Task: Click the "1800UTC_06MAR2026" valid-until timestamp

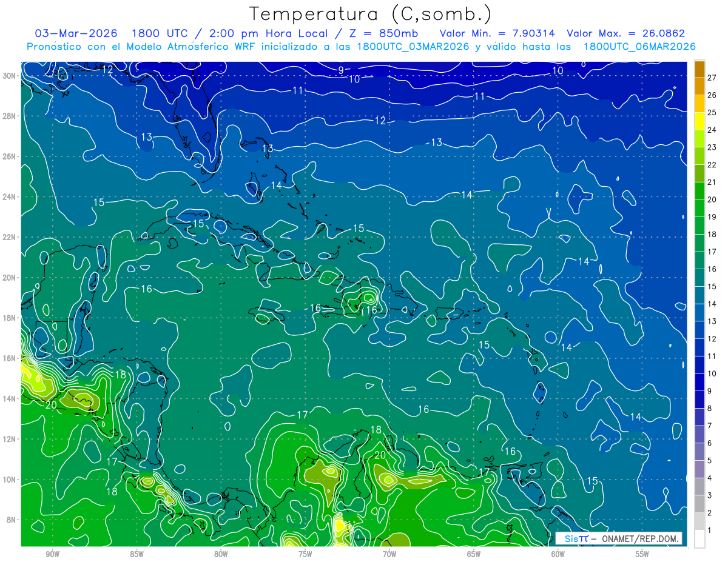Action: (x=639, y=47)
